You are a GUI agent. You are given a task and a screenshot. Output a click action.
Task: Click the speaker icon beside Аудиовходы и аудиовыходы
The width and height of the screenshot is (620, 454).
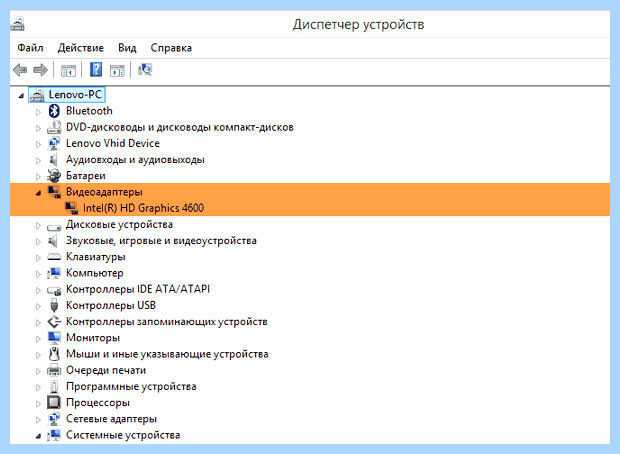click(54, 160)
